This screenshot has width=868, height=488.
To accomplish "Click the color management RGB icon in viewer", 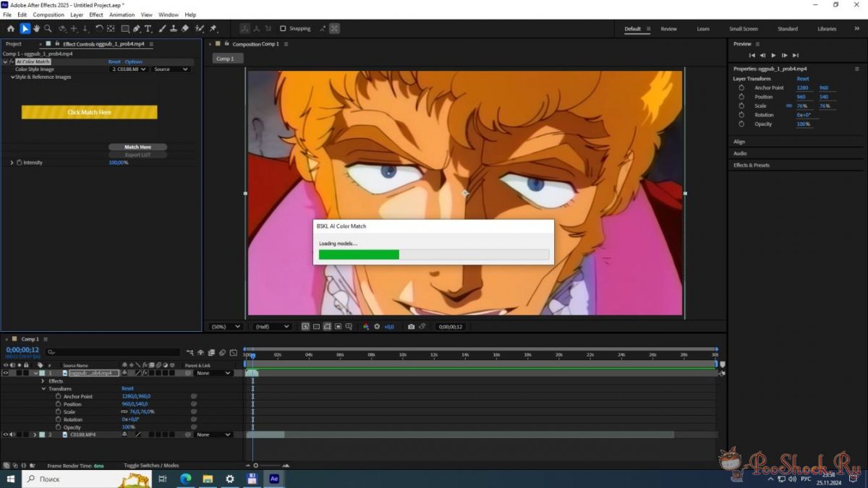I will [365, 327].
